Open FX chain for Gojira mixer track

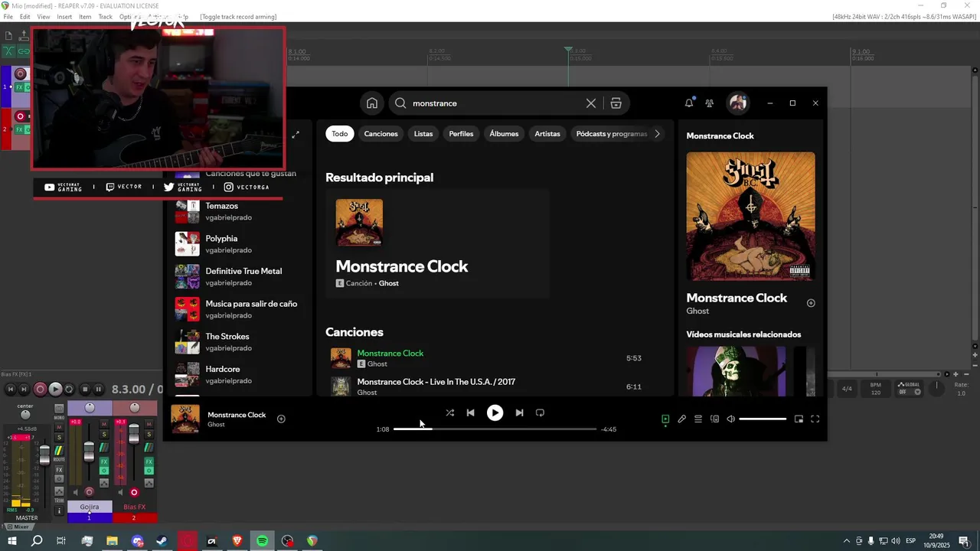coord(104,461)
